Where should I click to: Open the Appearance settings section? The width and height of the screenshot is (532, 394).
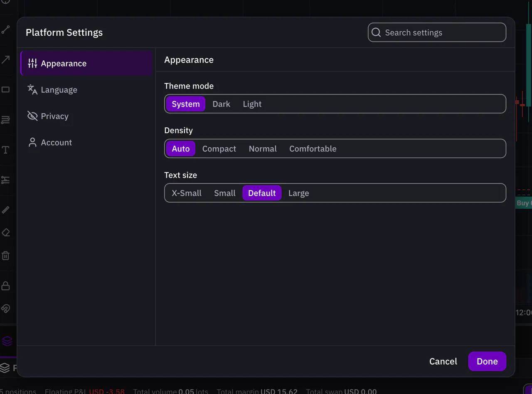click(86, 63)
